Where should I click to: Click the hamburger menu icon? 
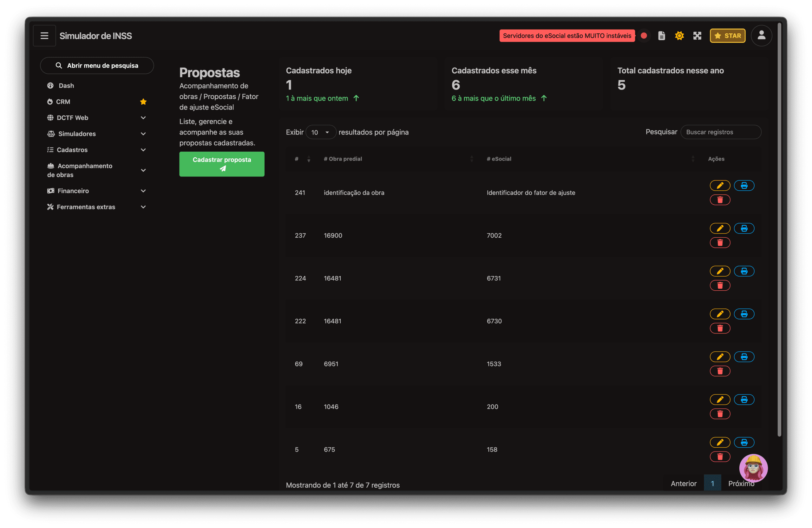pyautogui.click(x=44, y=36)
